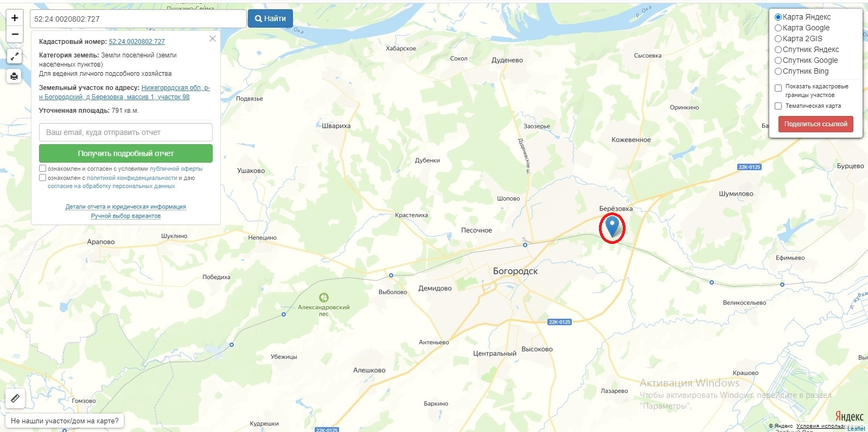Click the Найти search button
The width and height of the screenshot is (868, 432).
(270, 18)
